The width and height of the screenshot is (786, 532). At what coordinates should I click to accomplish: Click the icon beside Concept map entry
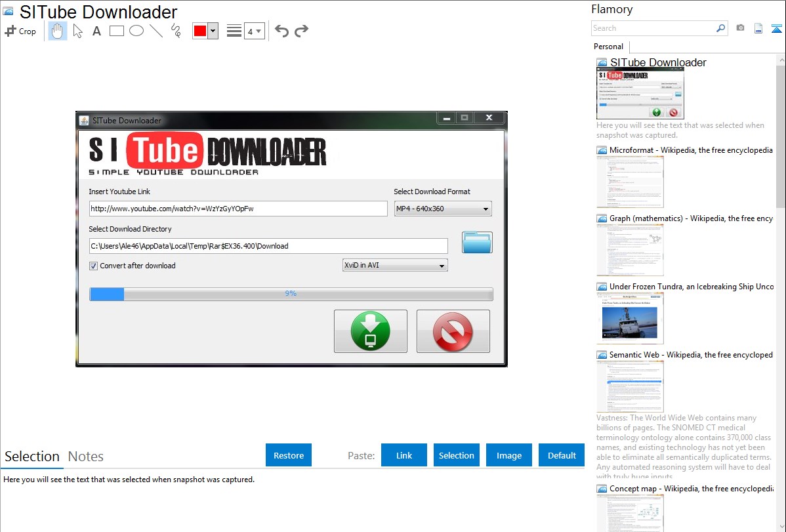(602, 489)
